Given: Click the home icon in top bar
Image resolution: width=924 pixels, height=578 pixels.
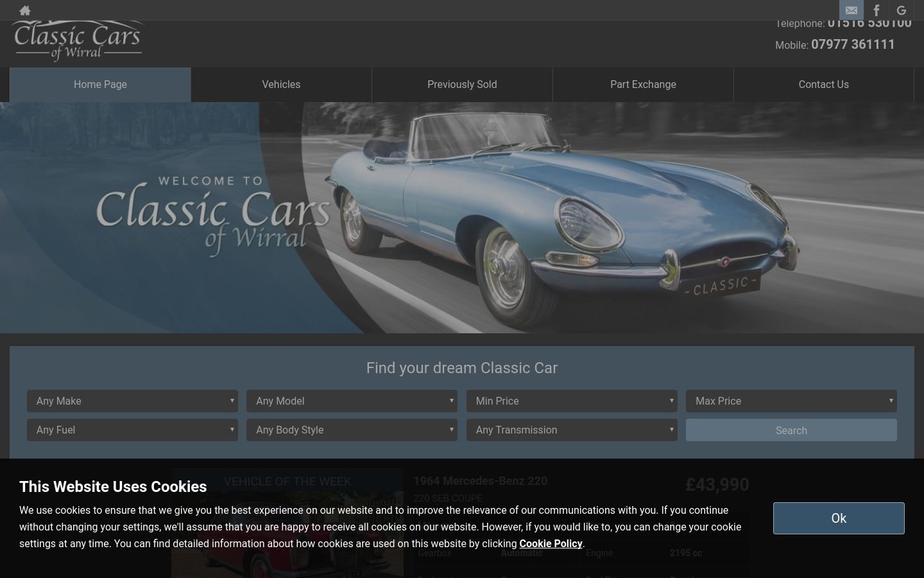Looking at the screenshot, I should point(25,10).
